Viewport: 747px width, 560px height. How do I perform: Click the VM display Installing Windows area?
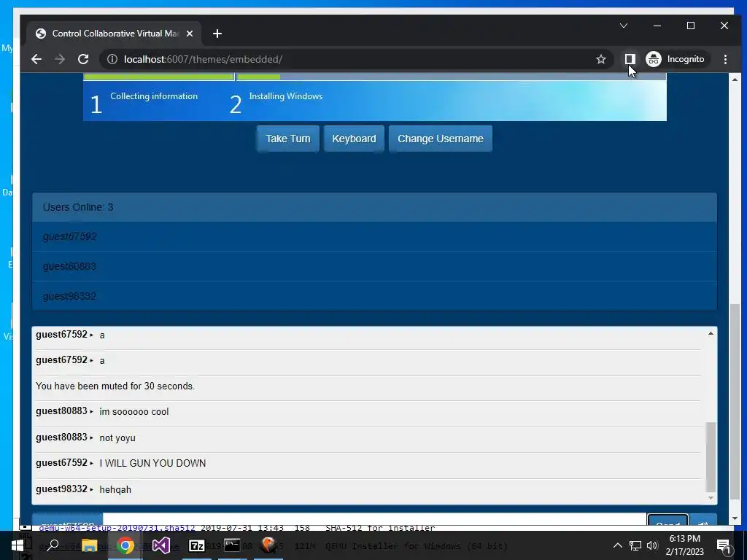(374, 97)
